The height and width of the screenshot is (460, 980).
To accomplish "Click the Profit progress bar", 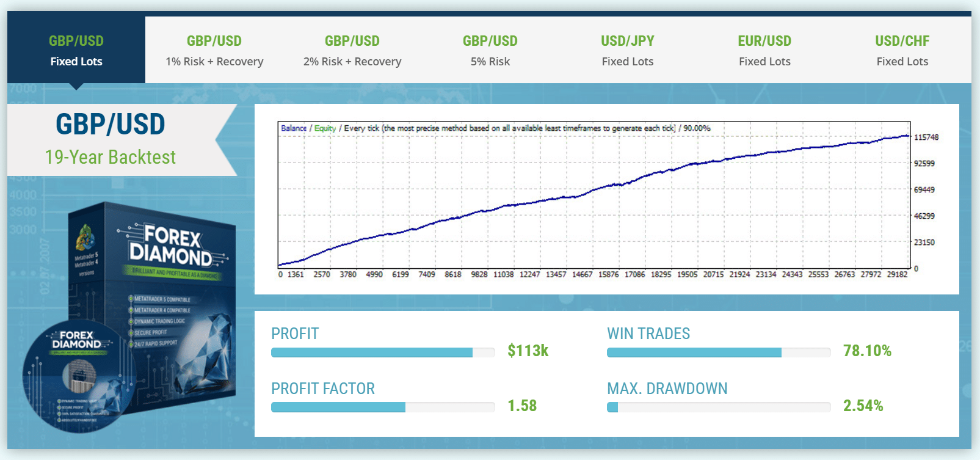I will click(383, 352).
